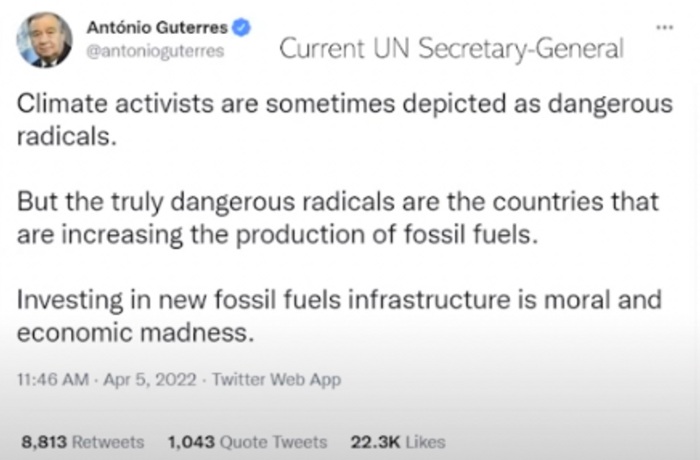This screenshot has height=460, width=700.
Task: Open António Guterres's profile picture
Action: coord(44,40)
